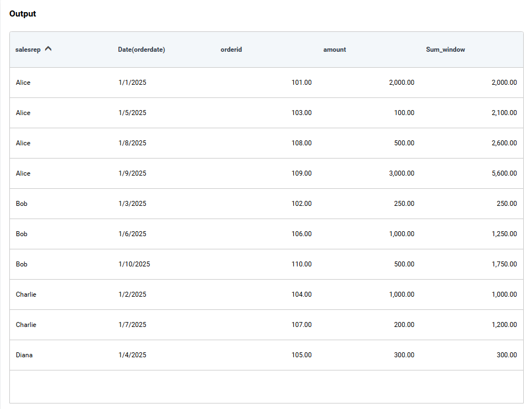Click the date cell 1/2/2025
The height and width of the screenshot is (409, 532).
132,295
